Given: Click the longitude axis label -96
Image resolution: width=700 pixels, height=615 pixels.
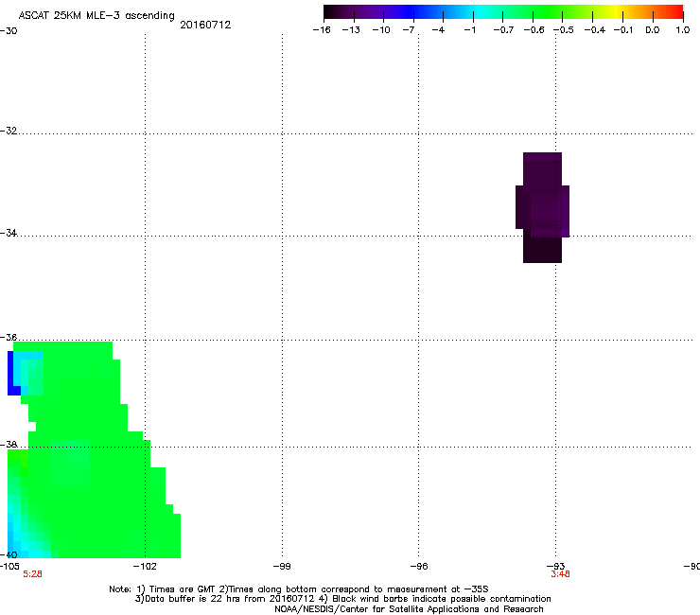Looking at the screenshot, I should tap(419, 567).
